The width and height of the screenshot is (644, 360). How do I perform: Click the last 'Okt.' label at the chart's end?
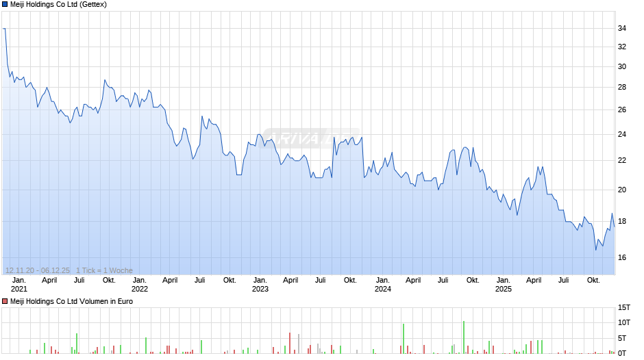(593, 281)
